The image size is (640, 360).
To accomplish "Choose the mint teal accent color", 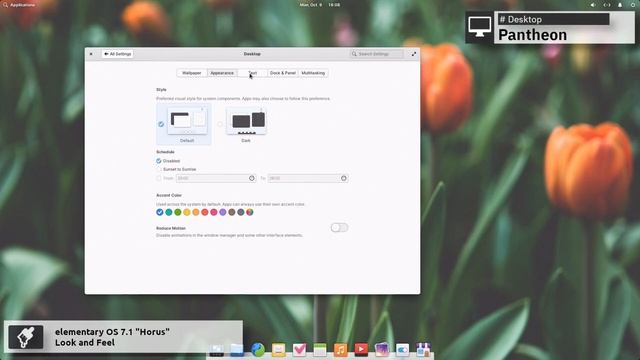I will click(x=169, y=212).
